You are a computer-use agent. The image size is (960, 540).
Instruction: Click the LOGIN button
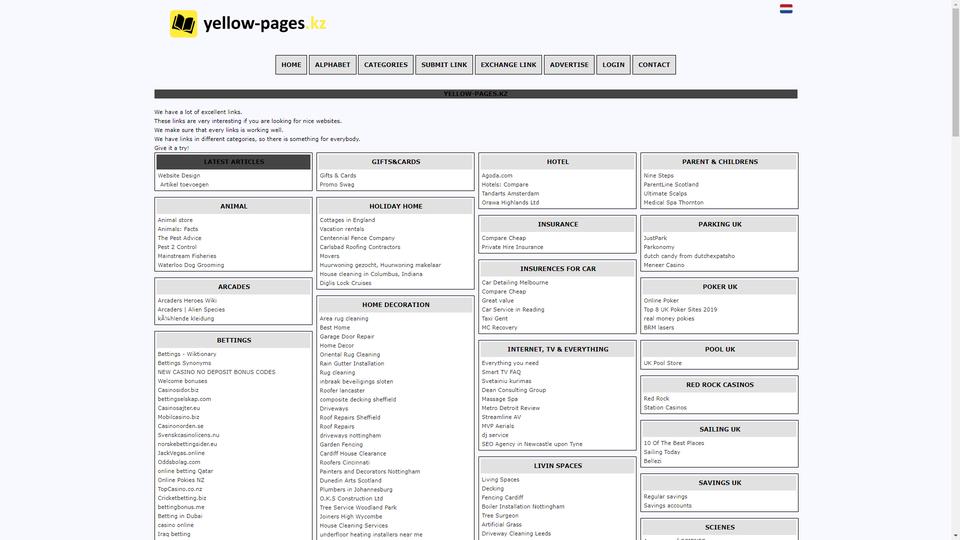pyautogui.click(x=613, y=65)
